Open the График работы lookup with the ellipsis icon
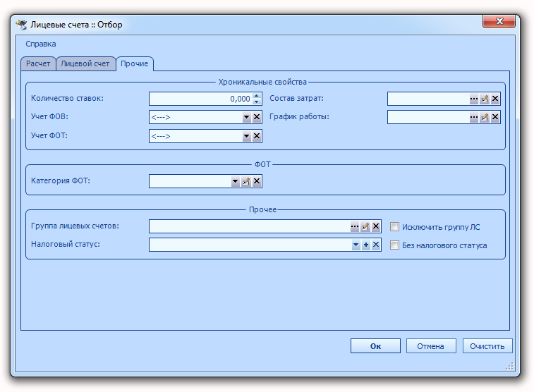This screenshot has height=392, width=534. click(x=474, y=118)
